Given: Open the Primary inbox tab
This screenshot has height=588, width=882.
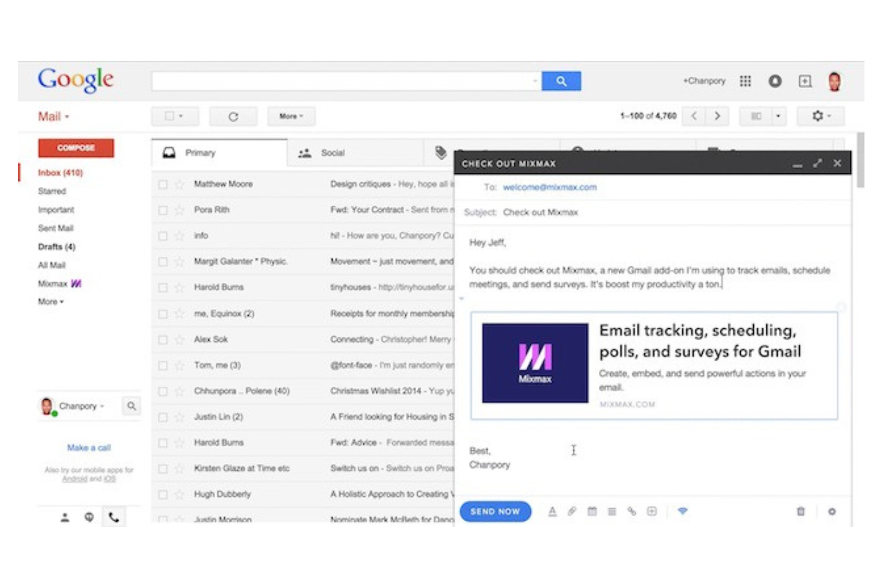Looking at the screenshot, I should tap(201, 153).
